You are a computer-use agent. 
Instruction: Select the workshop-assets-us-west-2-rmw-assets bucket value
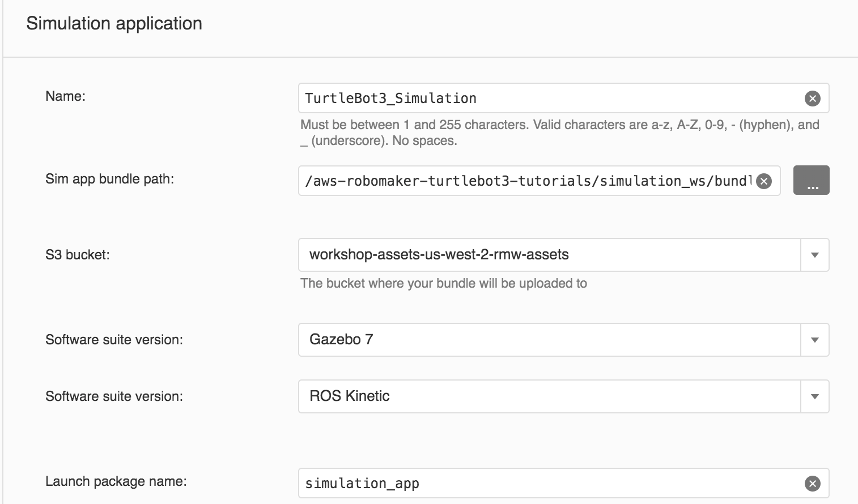click(x=439, y=255)
